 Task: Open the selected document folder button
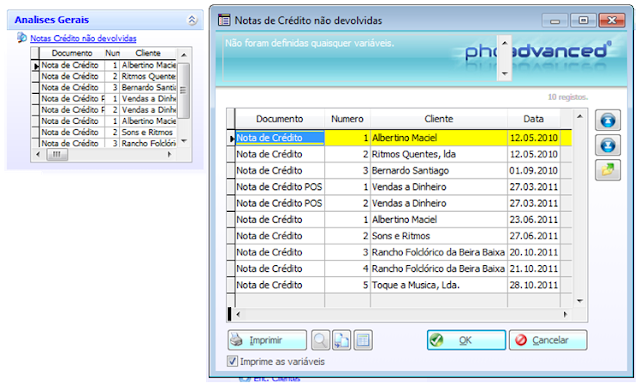pyautogui.click(x=607, y=170)
